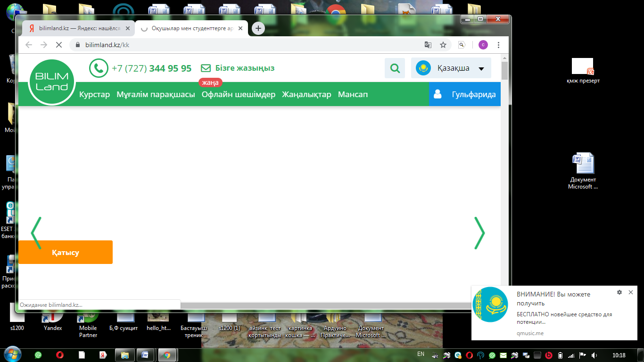Screen dimensions: 644x362
Task: Click the green phone icon
Action: pos(99,68)
